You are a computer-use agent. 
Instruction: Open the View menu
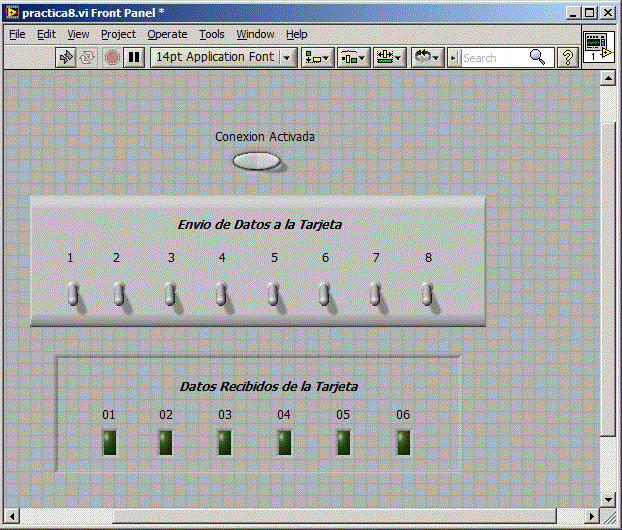tap(78, 35)
